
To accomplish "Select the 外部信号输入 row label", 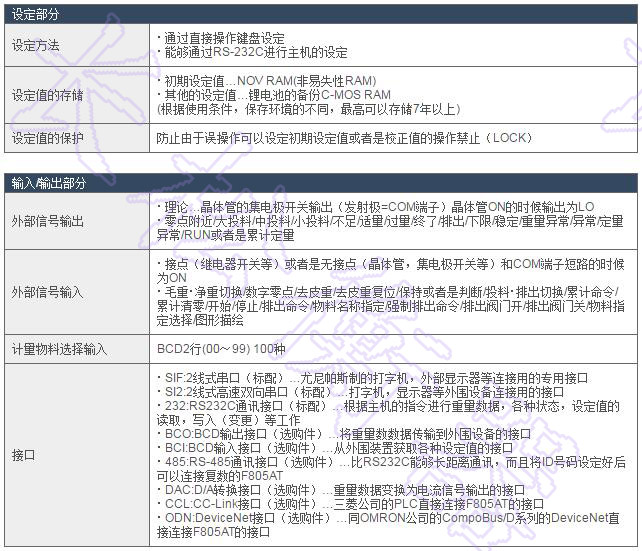I will (x=47, y=292).
